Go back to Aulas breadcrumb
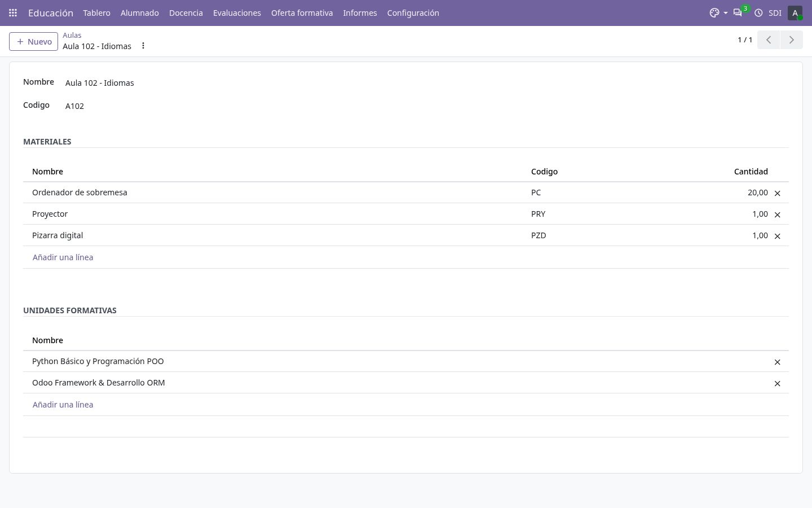 72,35
